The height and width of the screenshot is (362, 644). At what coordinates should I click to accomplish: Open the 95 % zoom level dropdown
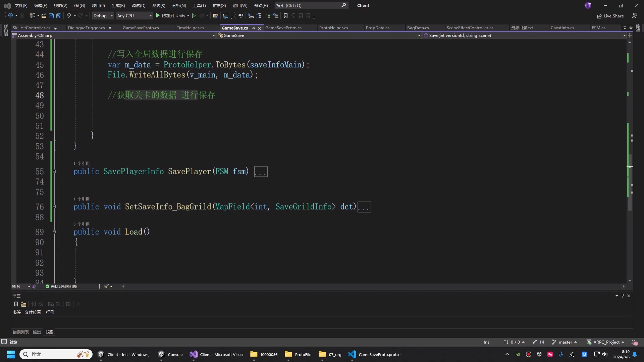29,287
